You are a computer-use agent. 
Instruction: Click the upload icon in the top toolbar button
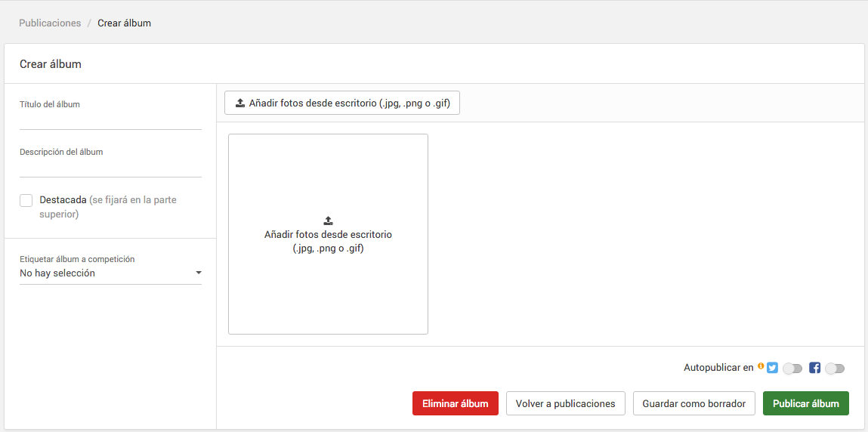(240, 103)
